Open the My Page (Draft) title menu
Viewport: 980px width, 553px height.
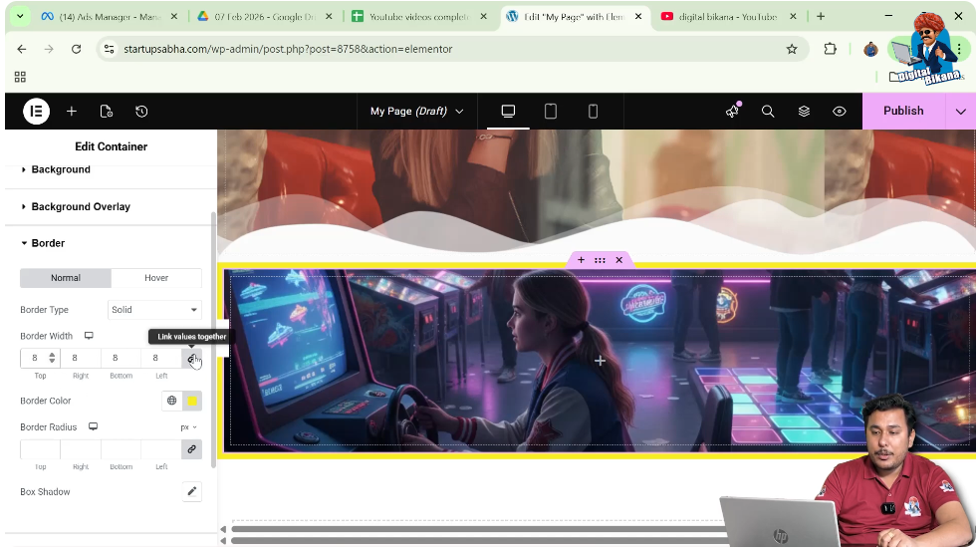(x=416, y=112)
